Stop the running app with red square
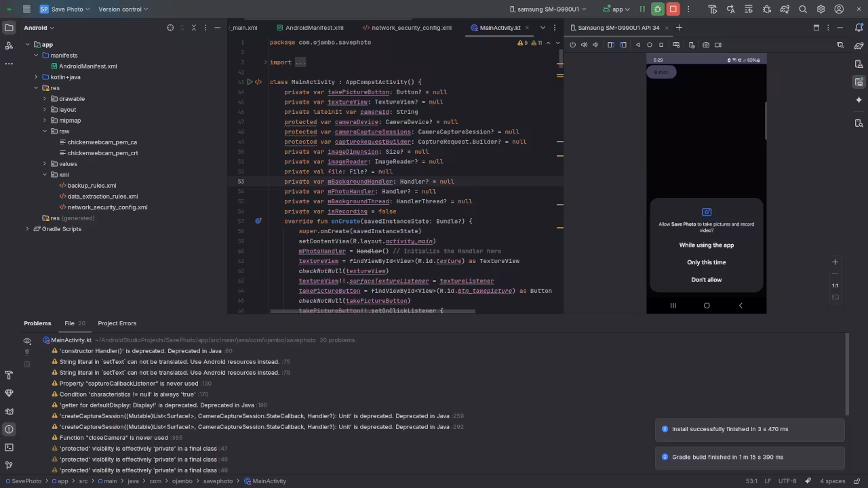 point(673,9)
